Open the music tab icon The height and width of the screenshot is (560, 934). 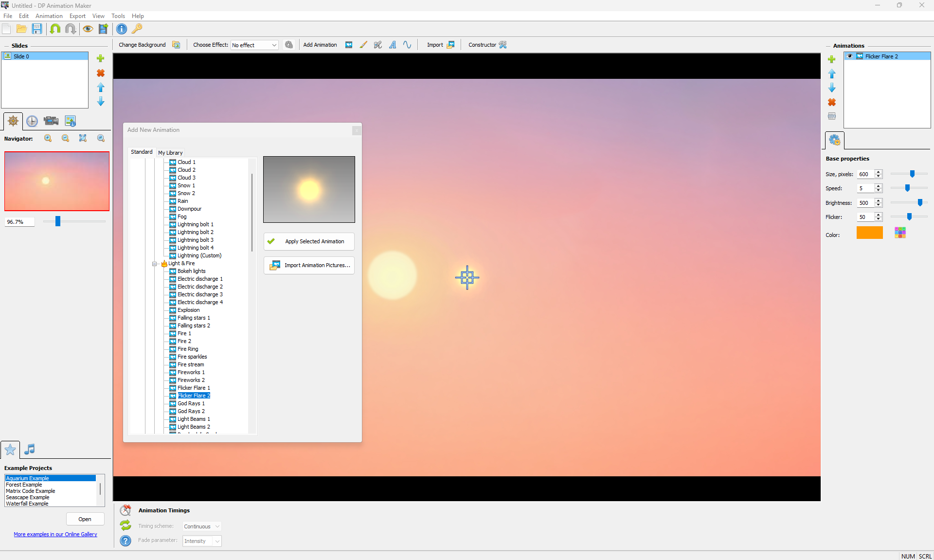pos(30,449)
